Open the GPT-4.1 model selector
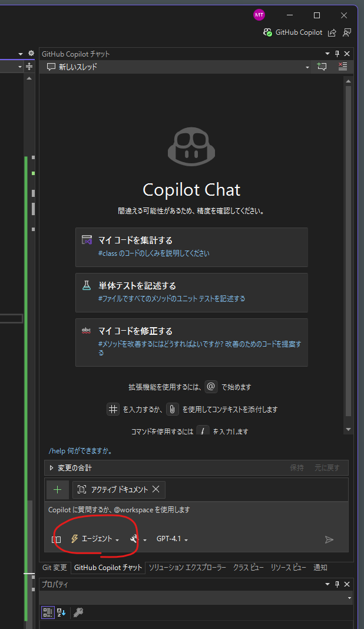 coord(172,539)
